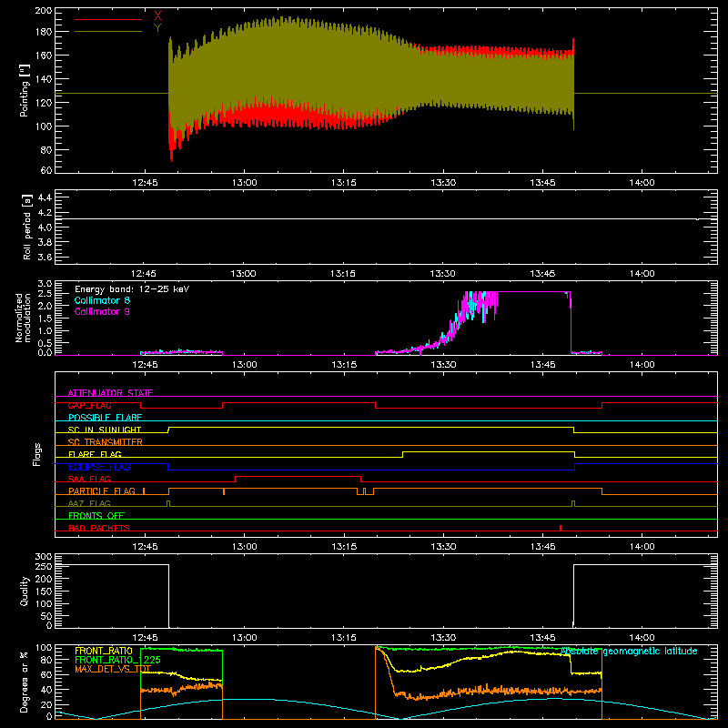This screenshot has height=728, width=728.
Task: Click the ECLIPSE_FLAG label
Action: click(x=99, y=467)
